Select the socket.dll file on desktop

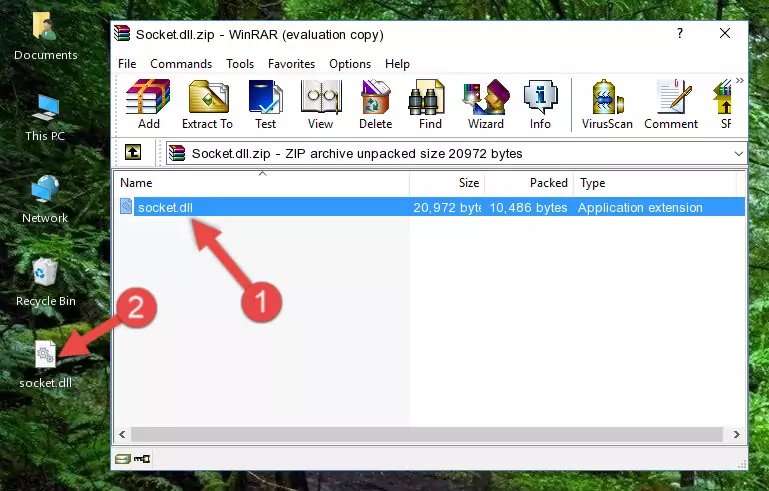point(46,364)
